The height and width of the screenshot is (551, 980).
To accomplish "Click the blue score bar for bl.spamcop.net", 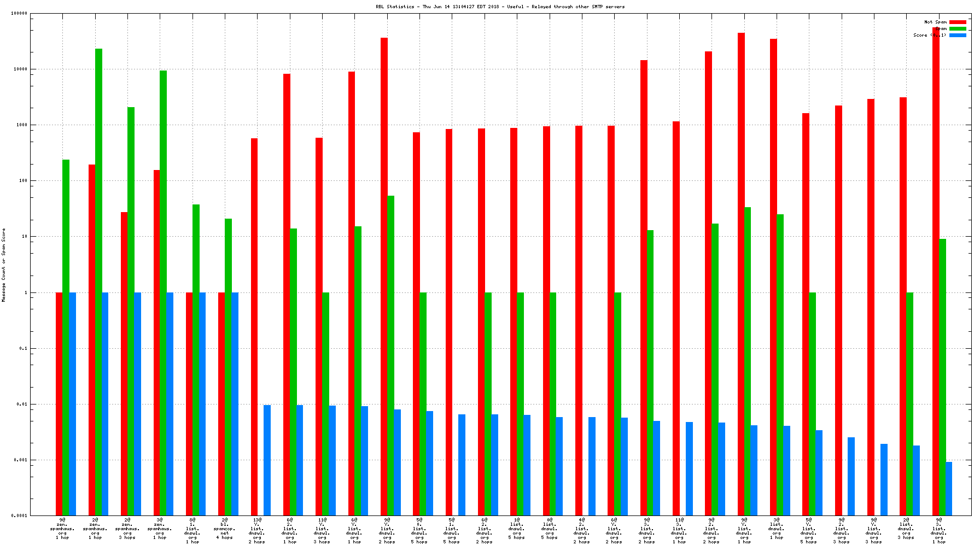I will 235,405.
